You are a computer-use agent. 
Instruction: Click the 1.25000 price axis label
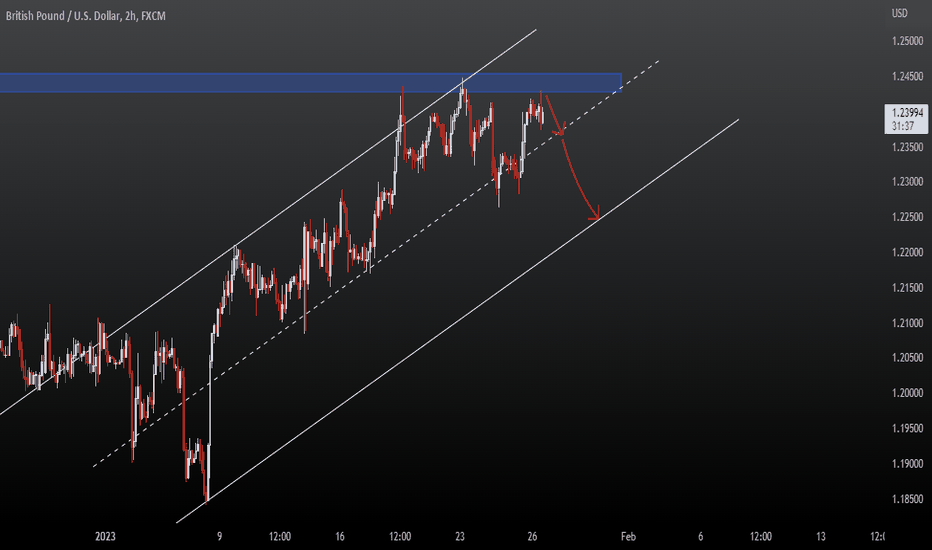907,41
